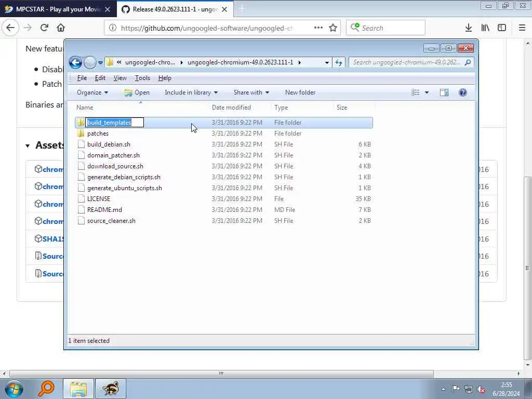Screen dimensions: 532x399
Task: Open Firefox Downloads arrow icon
Action: pyautogui.click(x=469, y=28)
